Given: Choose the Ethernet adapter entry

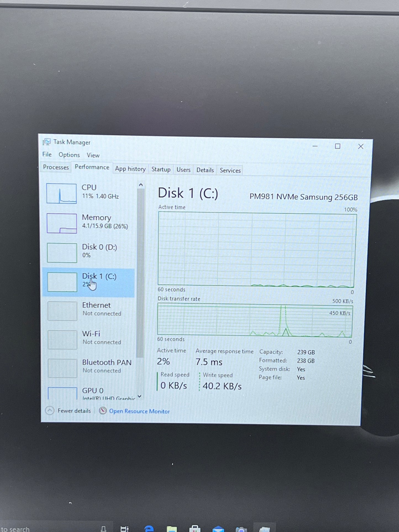Looking at the screenshot, I should (88, 310).
